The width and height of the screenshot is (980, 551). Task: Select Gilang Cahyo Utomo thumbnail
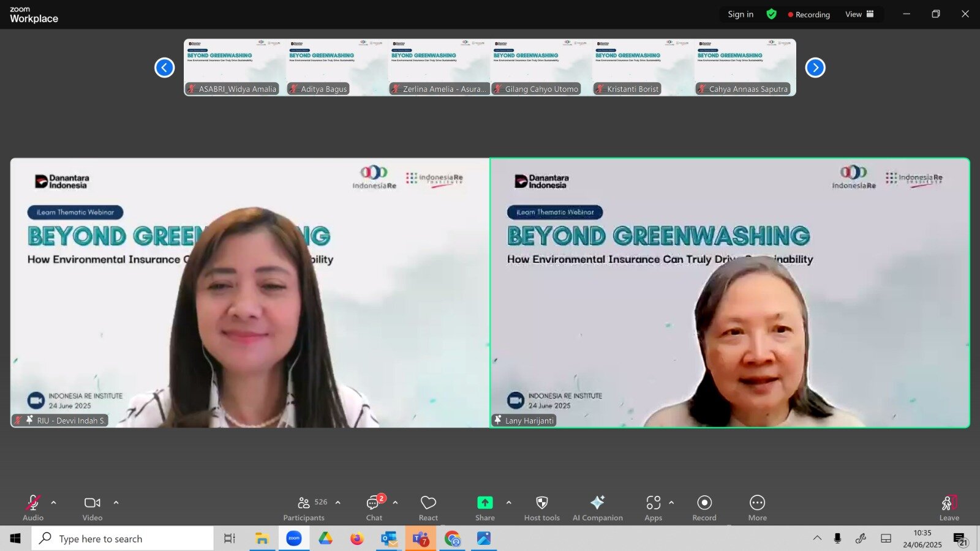(x=541, y=67)
